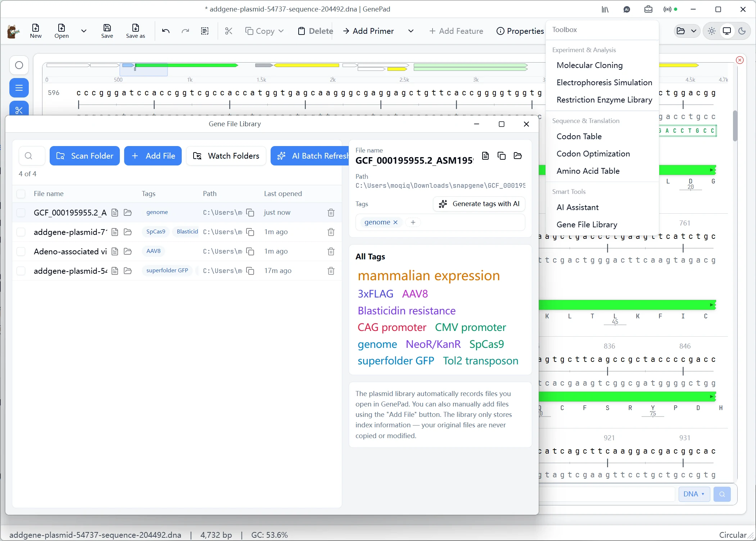This screenshot has width=756, height=541.
Task: Click the select-all sequence icon
Action: (205, 31)
